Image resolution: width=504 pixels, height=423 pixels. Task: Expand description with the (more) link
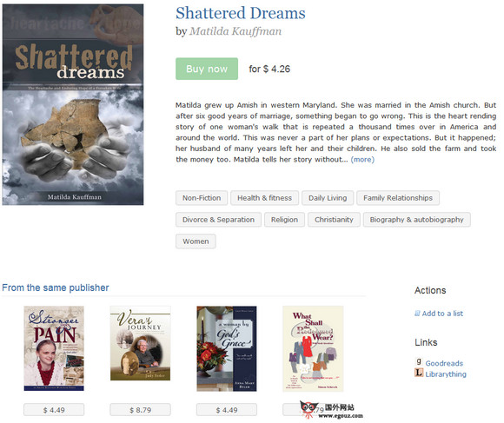362,160
